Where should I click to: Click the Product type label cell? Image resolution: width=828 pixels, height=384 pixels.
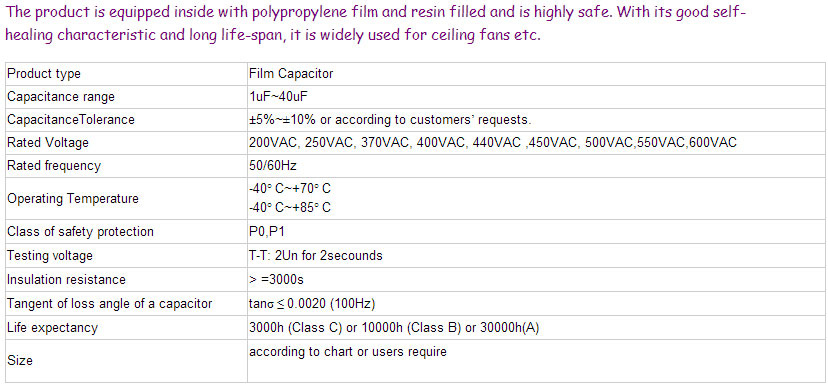[x=126, y=74]
